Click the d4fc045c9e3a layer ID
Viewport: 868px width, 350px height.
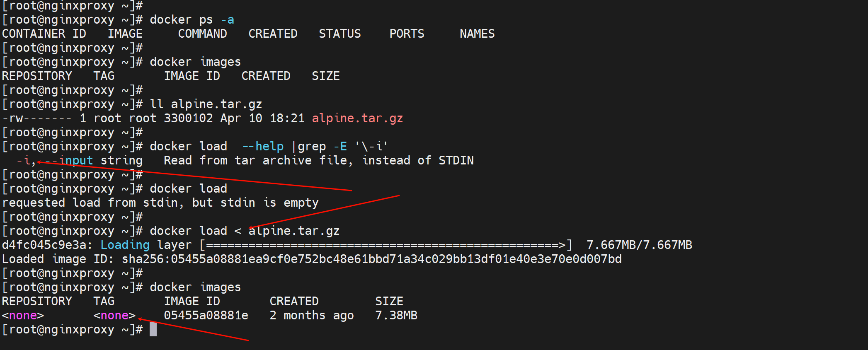pos(44,245)
